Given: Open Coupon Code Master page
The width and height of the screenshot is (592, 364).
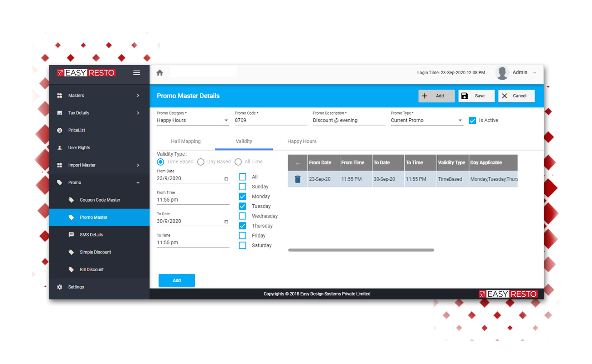Looking at the screenshot, I should 99,200.
